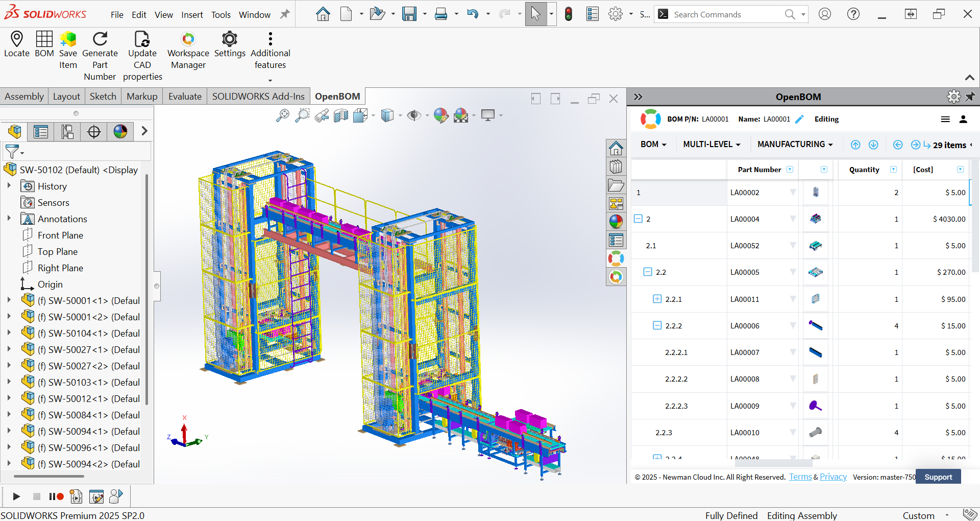The height and width of the screenshot is (521, 980).
Task: Click the Locate icon in OpenBOM ribbon
Action: (x=16, y=39)
